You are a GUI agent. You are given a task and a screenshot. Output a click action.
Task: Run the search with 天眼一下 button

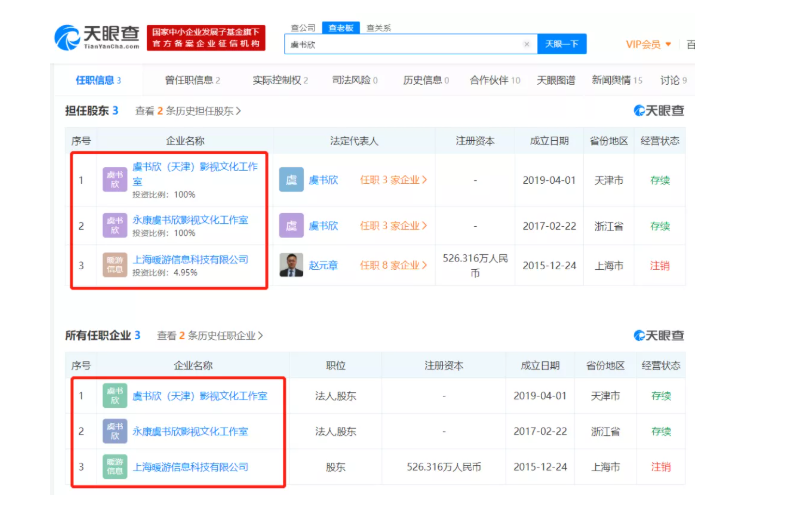[x=562, y=44]
